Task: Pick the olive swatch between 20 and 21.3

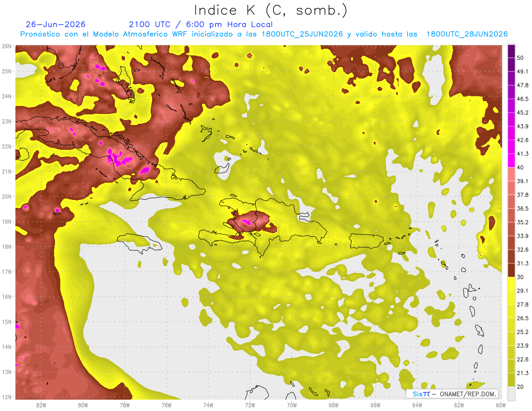Action: (511, 380)
